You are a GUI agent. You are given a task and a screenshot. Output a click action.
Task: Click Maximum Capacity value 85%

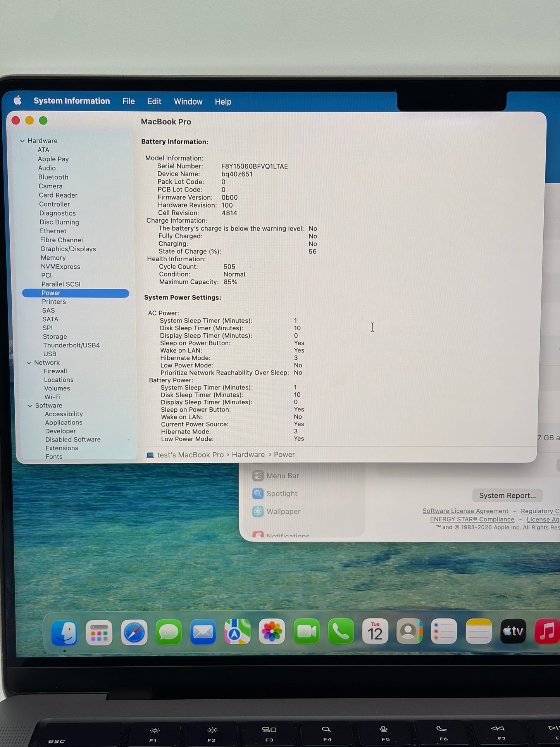point(230,282)
